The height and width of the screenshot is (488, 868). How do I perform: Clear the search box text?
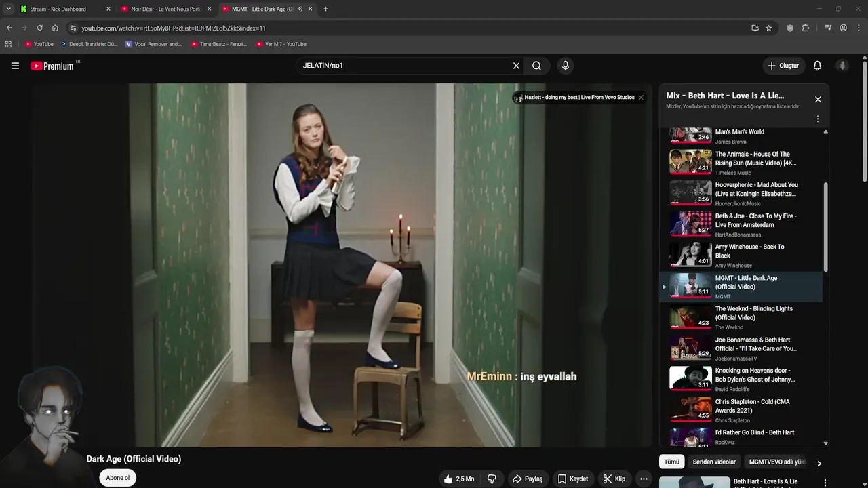pos(516,66)
